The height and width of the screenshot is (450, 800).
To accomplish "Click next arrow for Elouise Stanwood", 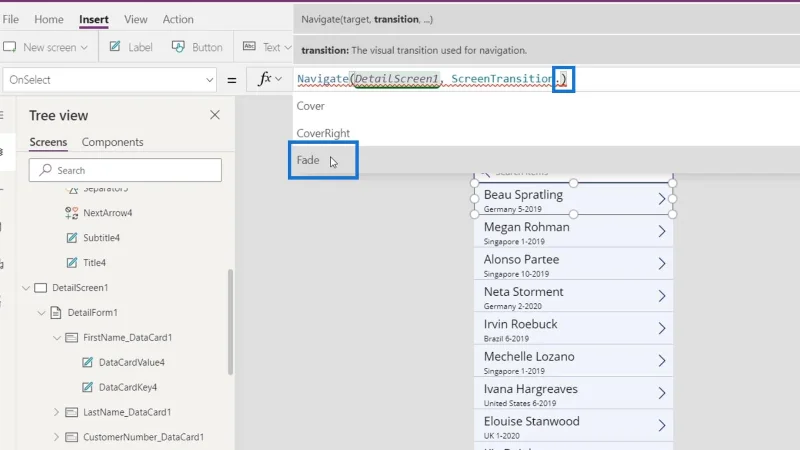I will coord(662,426).
